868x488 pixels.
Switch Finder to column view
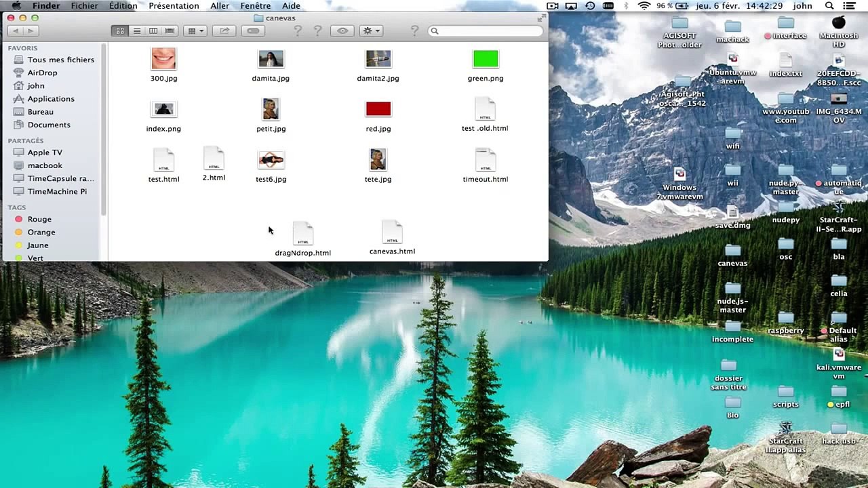point(153,30)
